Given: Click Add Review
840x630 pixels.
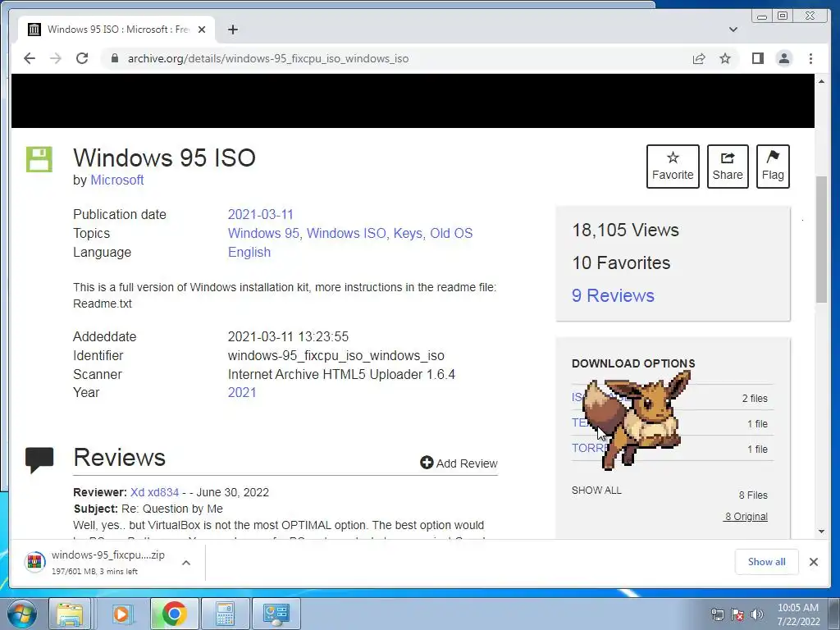Looking at the screenshot, I should (459, 463).
